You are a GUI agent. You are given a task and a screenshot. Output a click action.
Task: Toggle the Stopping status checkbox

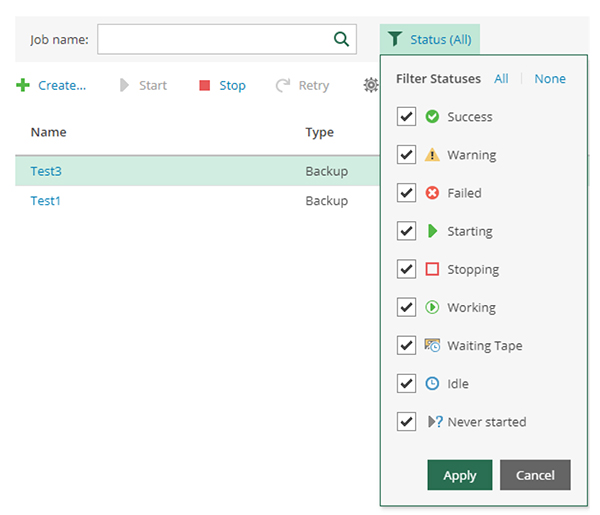click(406, 269)
